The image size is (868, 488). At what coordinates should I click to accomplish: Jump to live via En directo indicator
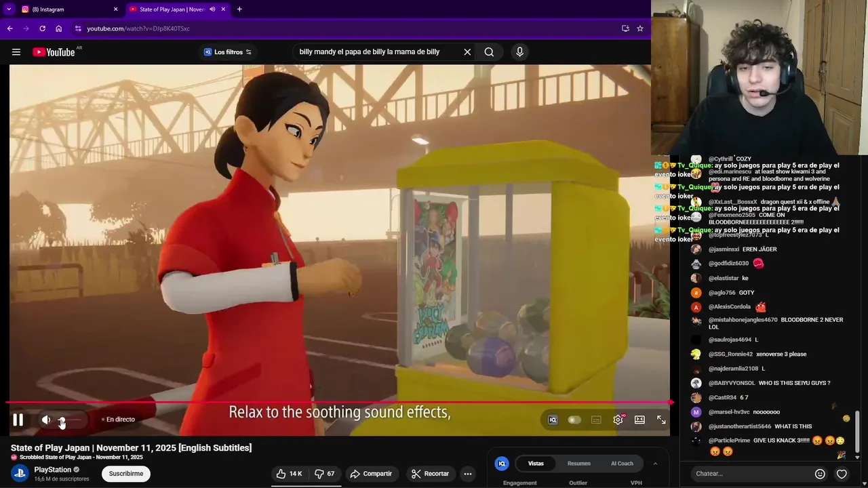[x=118, y=420]
